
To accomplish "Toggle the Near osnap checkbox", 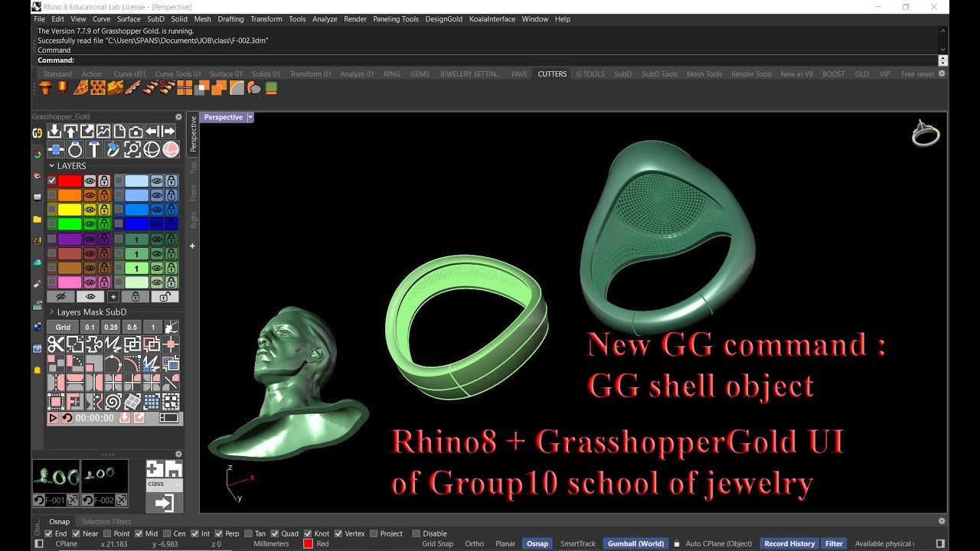I will pos(76,533).
